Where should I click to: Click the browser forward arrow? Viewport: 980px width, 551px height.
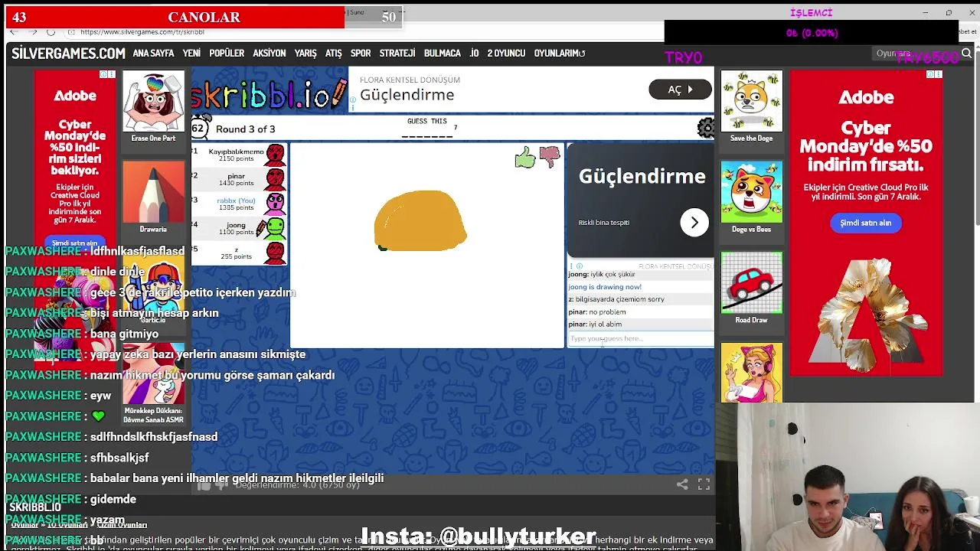coord(32,32)
